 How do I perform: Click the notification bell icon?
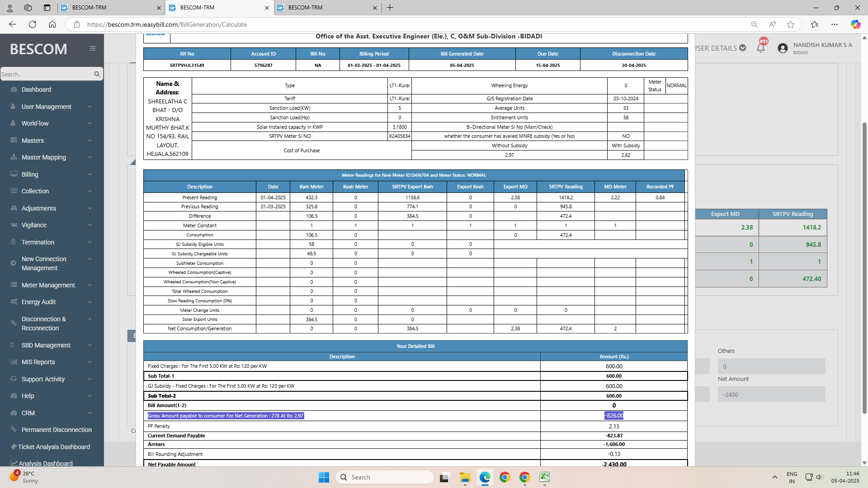point(760,48)
